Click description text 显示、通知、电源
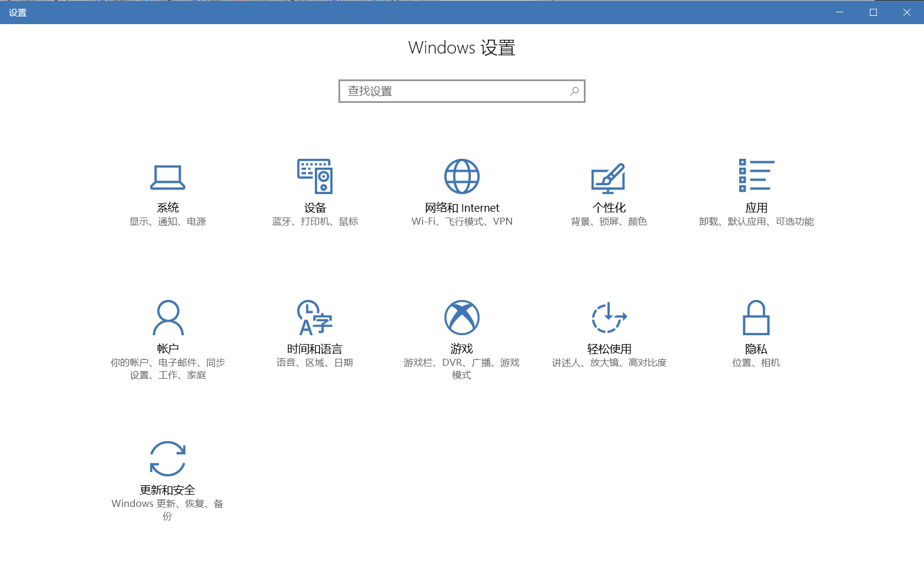The width and height of the screenshot is (924, 564). [x=168, y=222]
